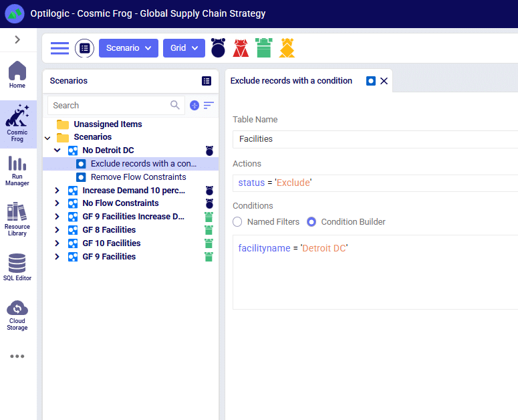This screenshot has height=420, width=518.
Task: Open SQL Editor from sidebar
Action: 17,268
